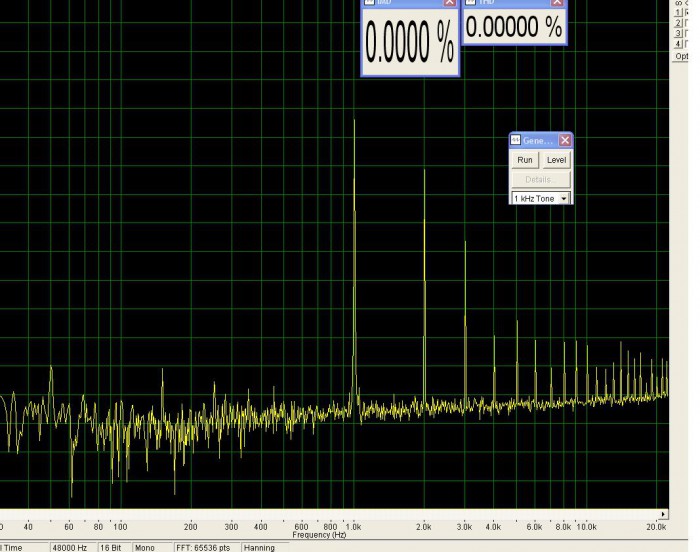Close the THD readout window
The image size is (700, 552).
(557, 2)
